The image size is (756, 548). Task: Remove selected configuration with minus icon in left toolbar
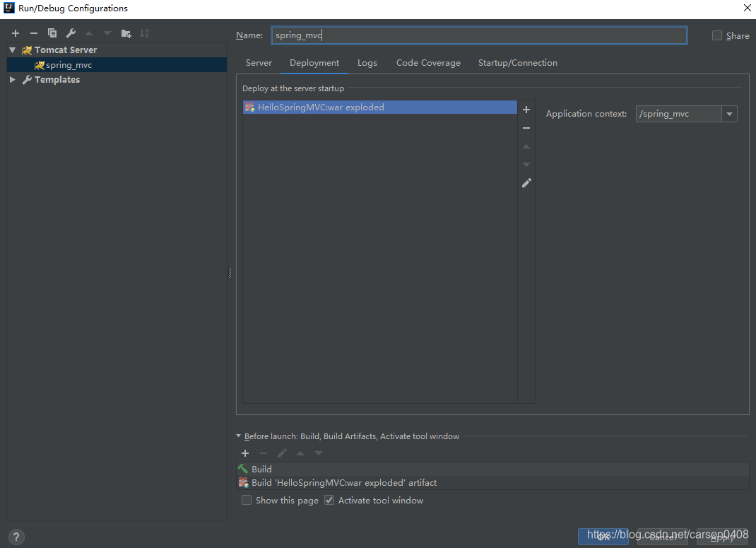coord(34,33)
